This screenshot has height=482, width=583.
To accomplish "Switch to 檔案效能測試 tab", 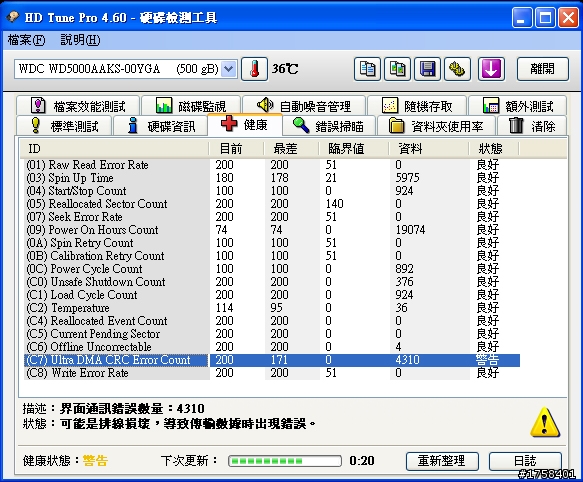I will point(78,106).
